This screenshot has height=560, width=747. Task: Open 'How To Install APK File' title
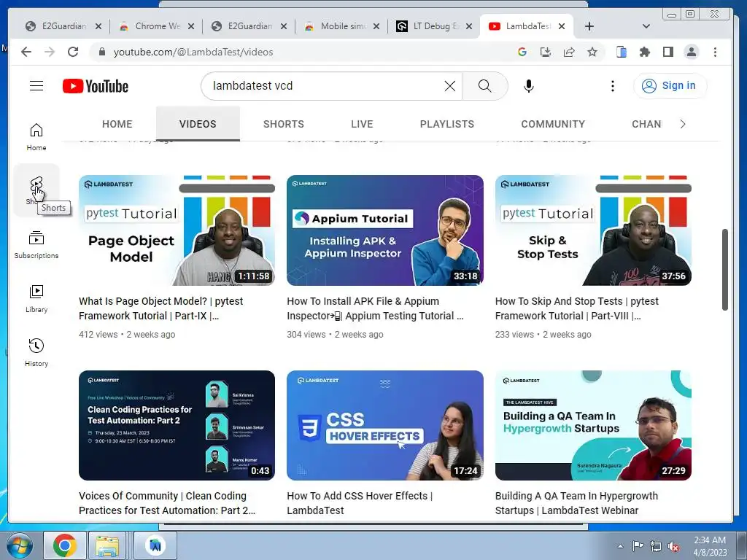pyautogui.click(x=375, y=308)
